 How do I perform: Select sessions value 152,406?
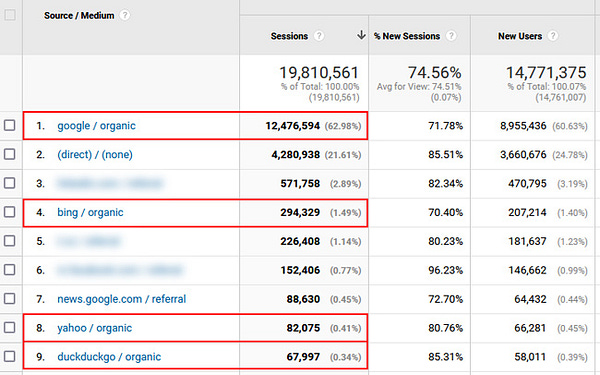tap(300, 270)
